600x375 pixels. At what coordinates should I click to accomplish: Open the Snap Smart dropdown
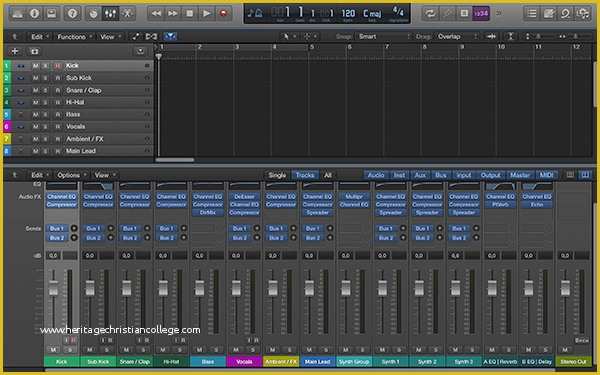point(384,37)
